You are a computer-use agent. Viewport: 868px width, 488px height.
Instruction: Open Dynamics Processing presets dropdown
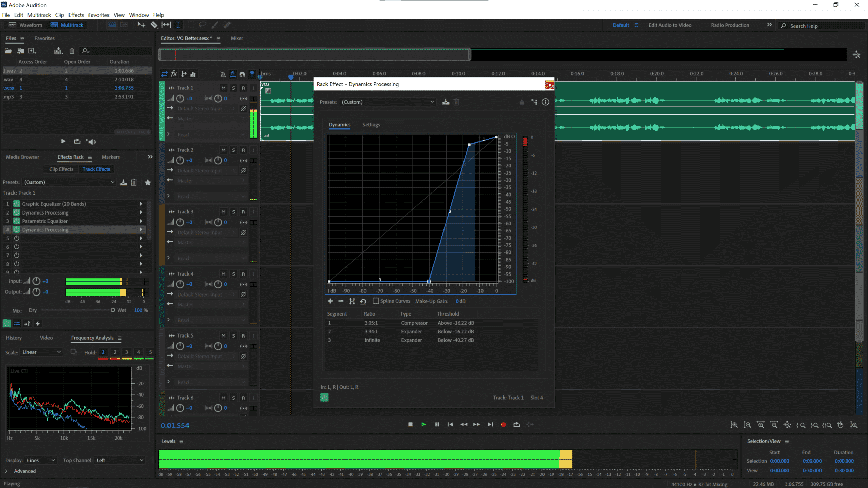point(387,102)
